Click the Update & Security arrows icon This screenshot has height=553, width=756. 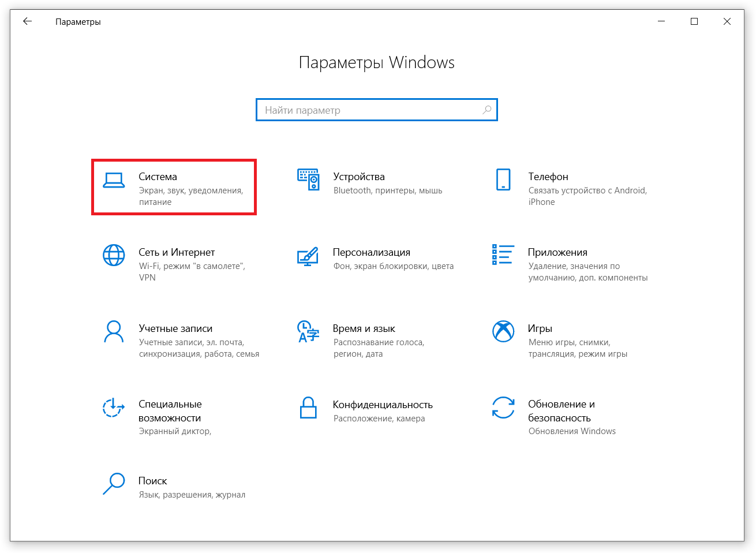tap(503, 408)
